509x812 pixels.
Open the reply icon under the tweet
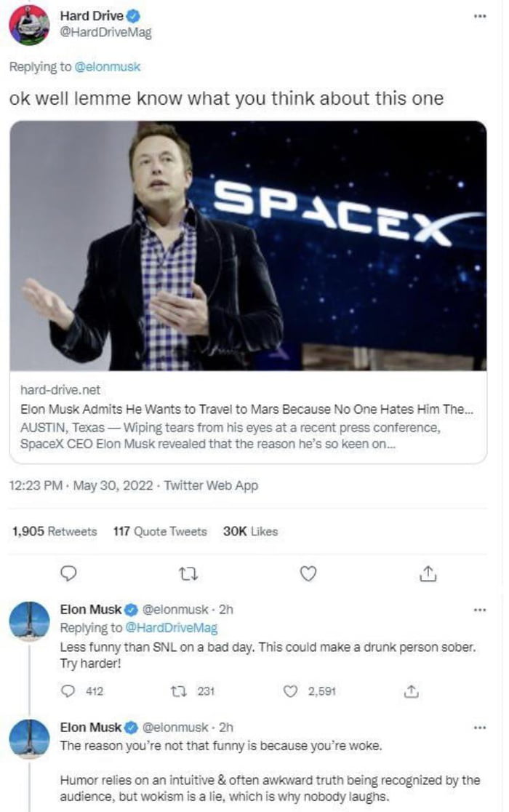click(x=68, y=574)
